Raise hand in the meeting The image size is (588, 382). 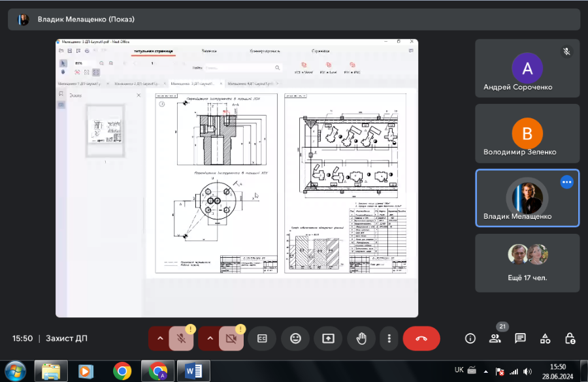361,338
